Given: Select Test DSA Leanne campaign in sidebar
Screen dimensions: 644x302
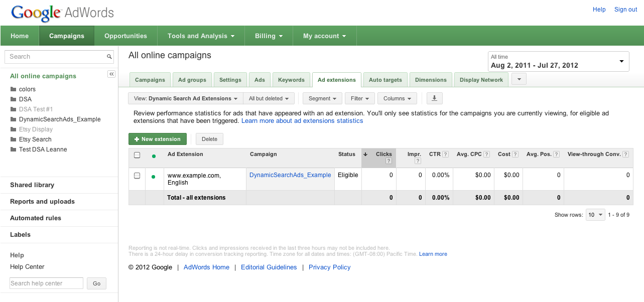Looking at the screenshot, I should point(43,149).
